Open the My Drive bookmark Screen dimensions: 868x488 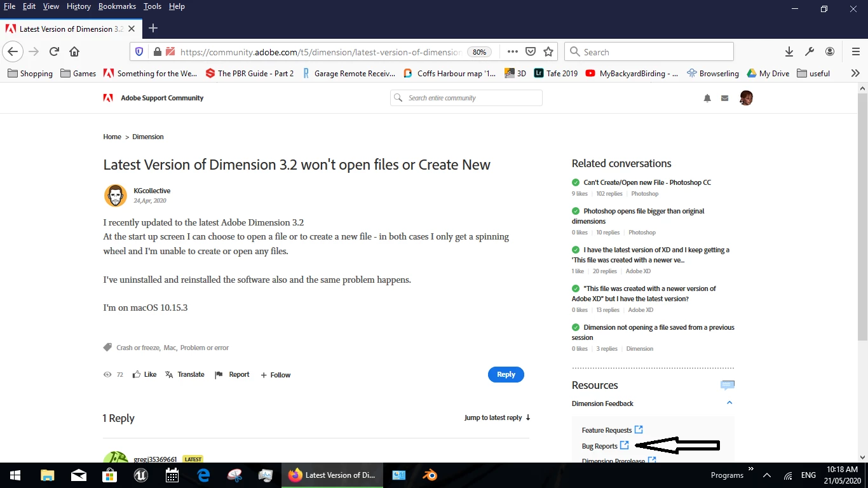click(x=768, y=74)
